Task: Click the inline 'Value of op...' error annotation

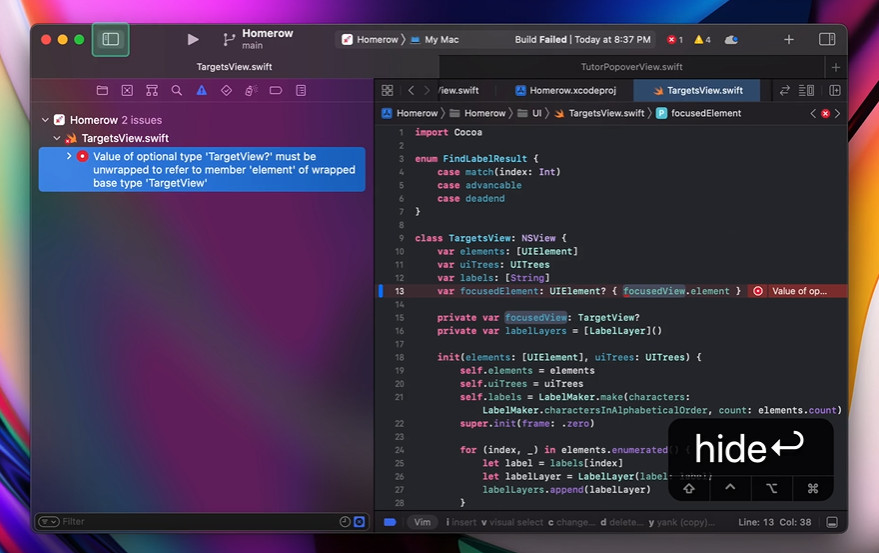Action: pyautogui.click(x=799, y=291)
